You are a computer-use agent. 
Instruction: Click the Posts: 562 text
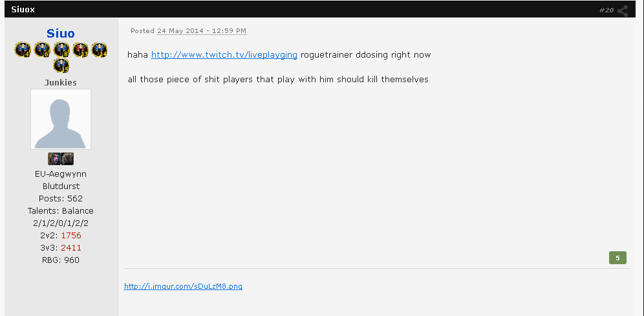pyautogui.click(x=61, y=198)
